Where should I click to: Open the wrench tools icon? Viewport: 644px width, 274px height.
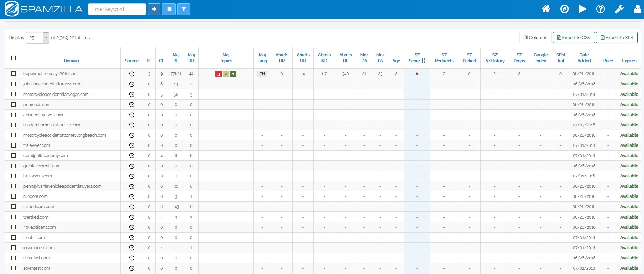pyautogui.click(x=619, y=9)
